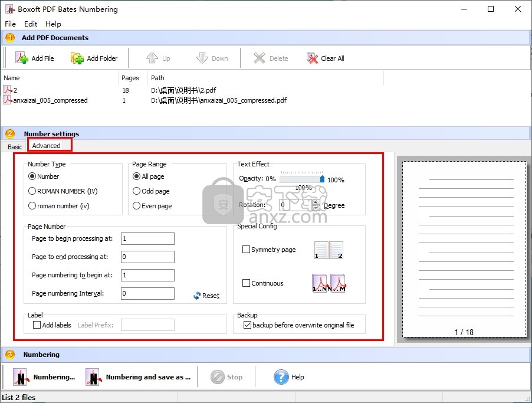Click PDF icon of anxaizai_005_compressed
Image resolution: width=532 pixels, height=403 pixels.
click(x=8, y=100)
